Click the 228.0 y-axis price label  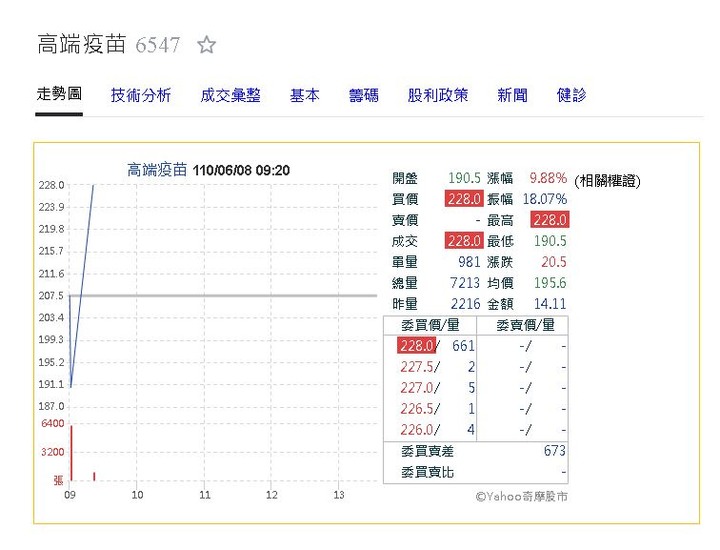(51, 185)
